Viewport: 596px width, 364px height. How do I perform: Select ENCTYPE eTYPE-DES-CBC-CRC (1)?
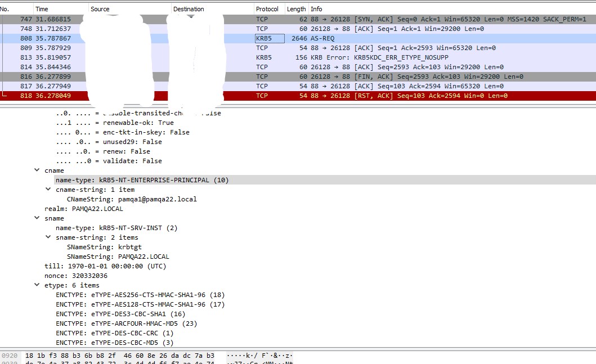coord(114,333)
